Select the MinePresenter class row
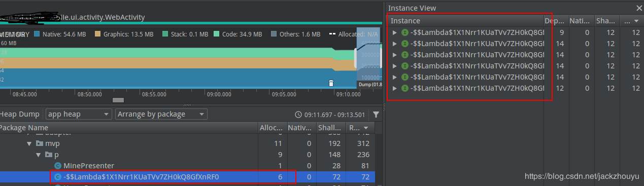 (x=188, y=166)
